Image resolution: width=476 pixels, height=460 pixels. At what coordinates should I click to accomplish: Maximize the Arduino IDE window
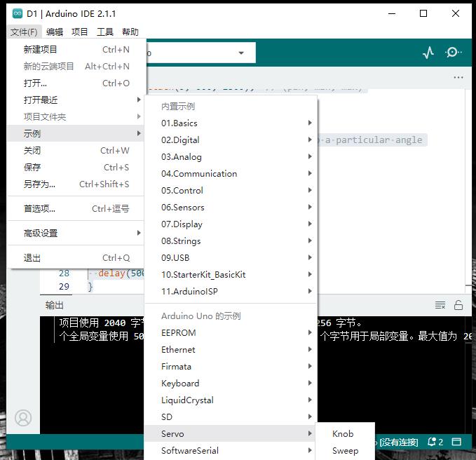coord(423,13)
